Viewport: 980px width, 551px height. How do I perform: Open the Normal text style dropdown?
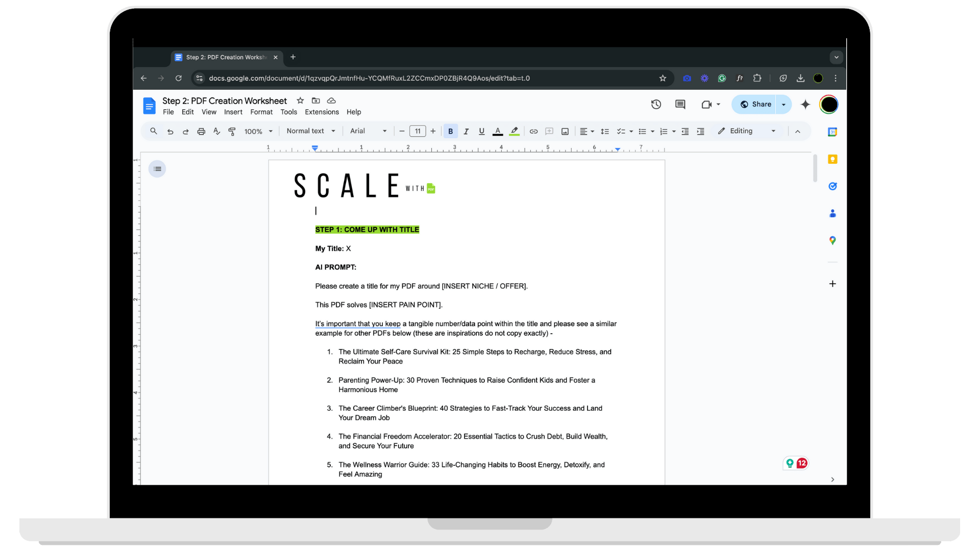pyautogui.click(x=311, y=131)
